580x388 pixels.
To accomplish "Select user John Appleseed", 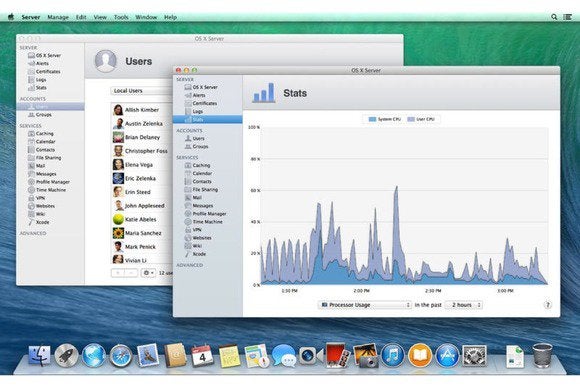I will pyautogui.click(x=142, y=206).
